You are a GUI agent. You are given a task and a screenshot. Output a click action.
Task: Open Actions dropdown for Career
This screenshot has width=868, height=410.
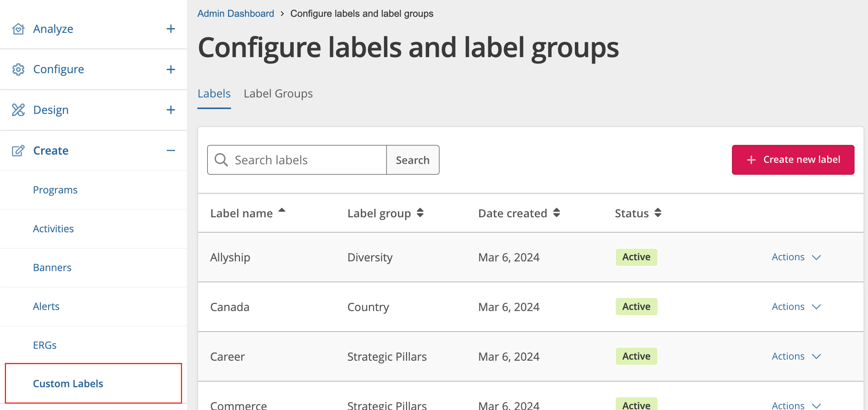(796, 357)
